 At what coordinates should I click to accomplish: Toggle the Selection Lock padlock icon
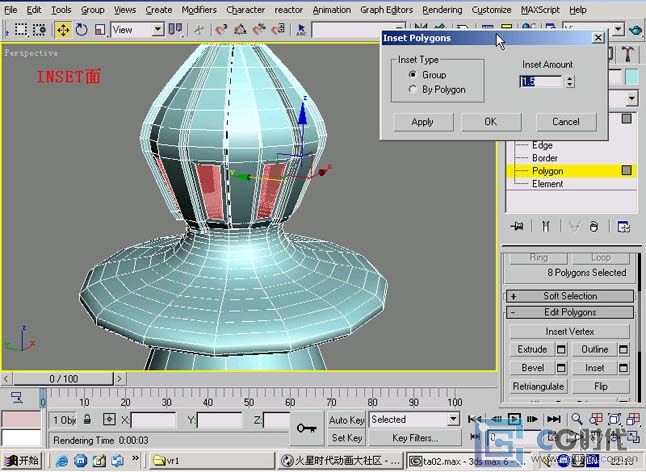[x=87, y=419]
